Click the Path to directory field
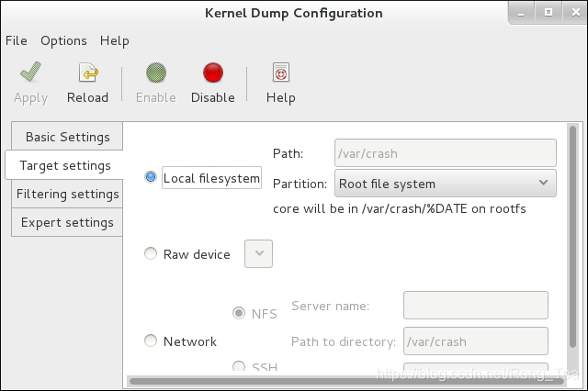The width and height of the screenshot is (588, 391). [x=476, y=341]
